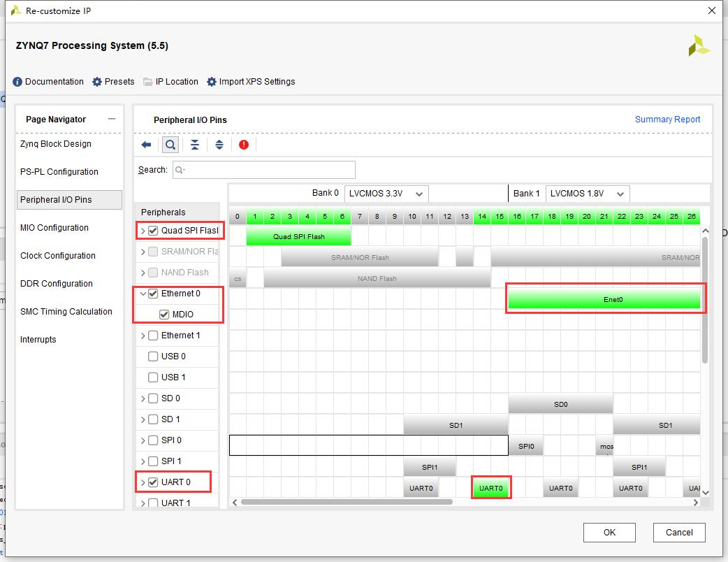Enable the USB 0 checkbox
The image size is (728, 562).
click(x=153, y=356)
